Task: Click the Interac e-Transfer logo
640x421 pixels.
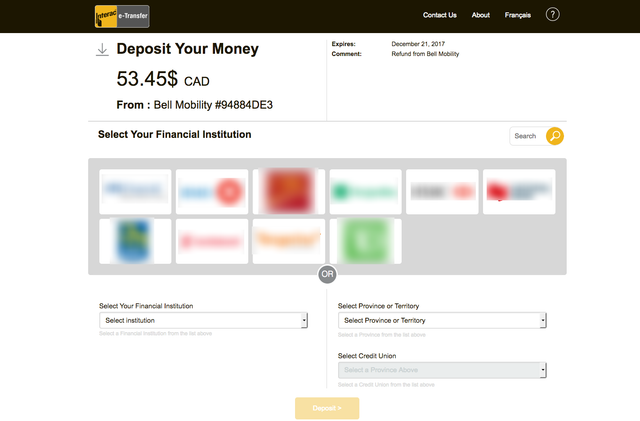Action: (122, 16)
